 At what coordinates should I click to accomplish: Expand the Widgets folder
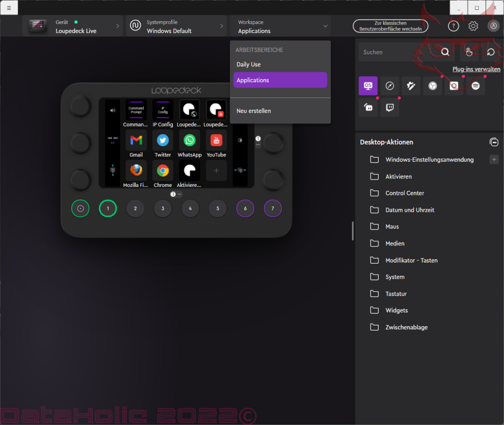(x=389, y=310)
